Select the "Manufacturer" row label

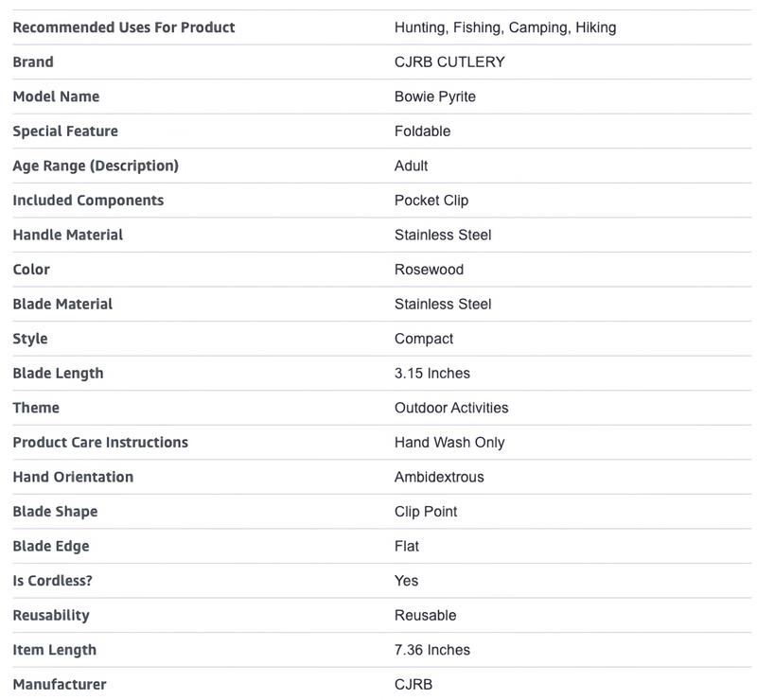[60, 685]
